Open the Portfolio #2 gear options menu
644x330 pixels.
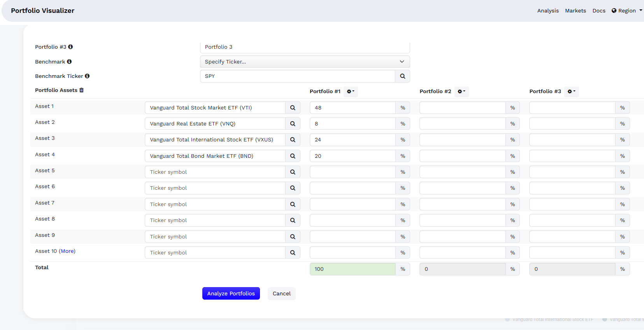[461, 92]
